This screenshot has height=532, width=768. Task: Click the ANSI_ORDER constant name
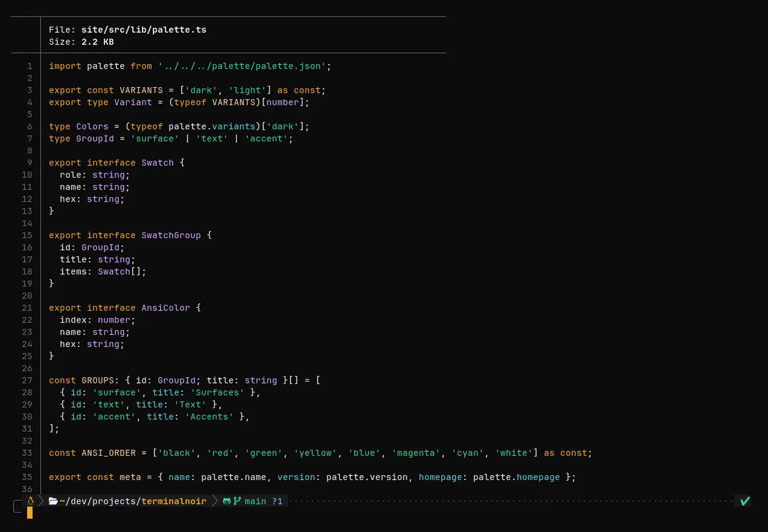coord(109,453)
